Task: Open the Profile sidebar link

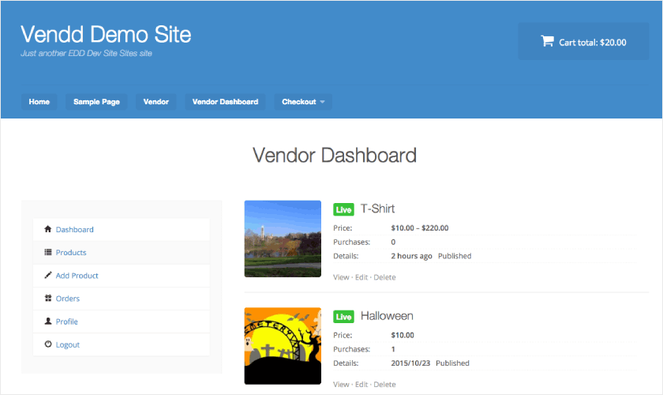Action: coord(67,322)
